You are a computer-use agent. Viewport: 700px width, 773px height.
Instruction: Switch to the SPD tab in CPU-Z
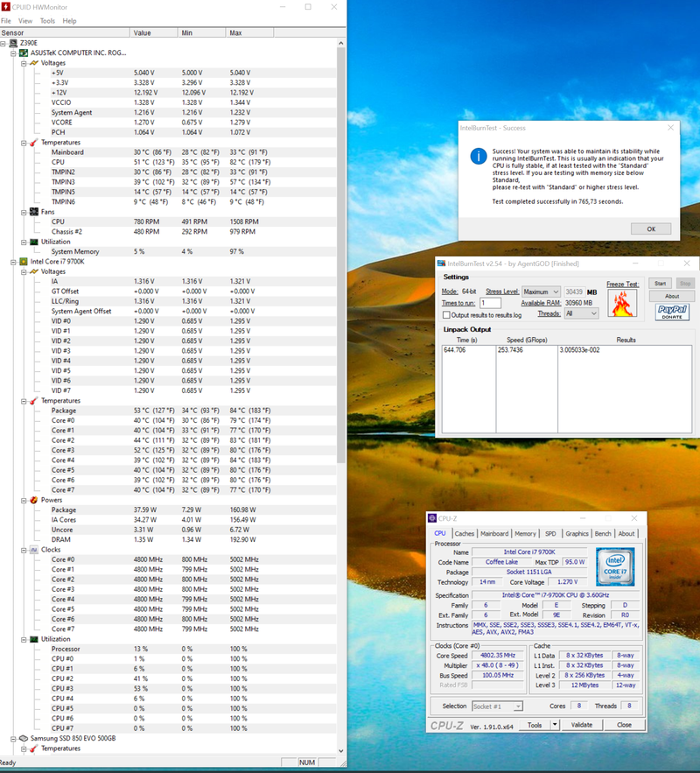[x=550, y=533]
